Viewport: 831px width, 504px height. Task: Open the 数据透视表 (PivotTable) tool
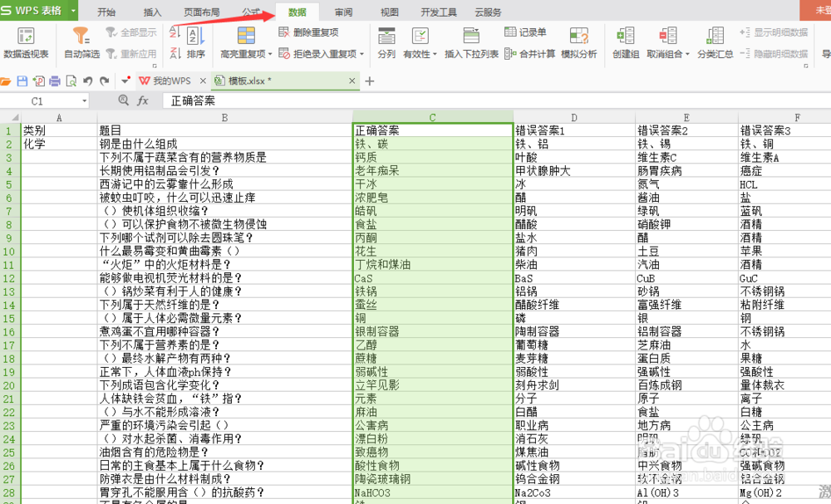tap(26, 42)
